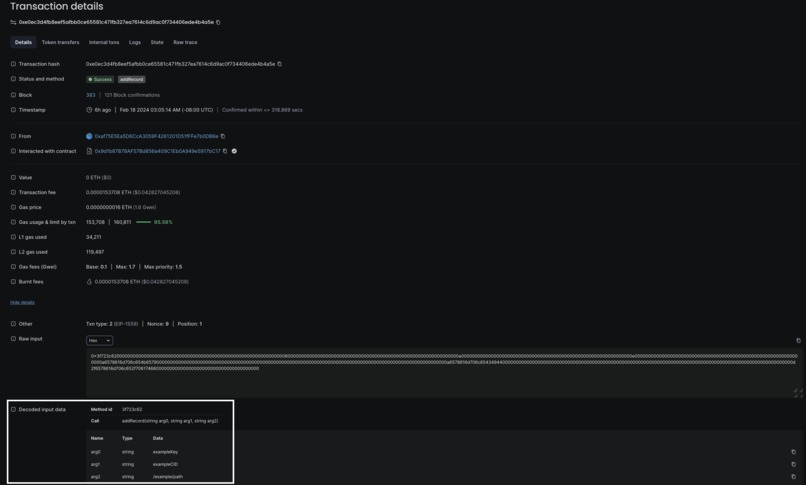The image size is (806, 485).
Task: Open the State tab
Action: point(157,42)
